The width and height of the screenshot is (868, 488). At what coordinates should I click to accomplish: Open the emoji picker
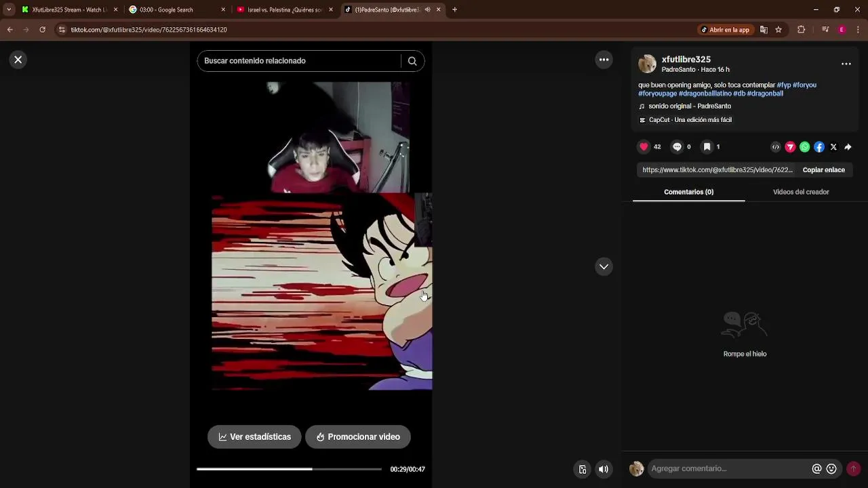point(831,469)
